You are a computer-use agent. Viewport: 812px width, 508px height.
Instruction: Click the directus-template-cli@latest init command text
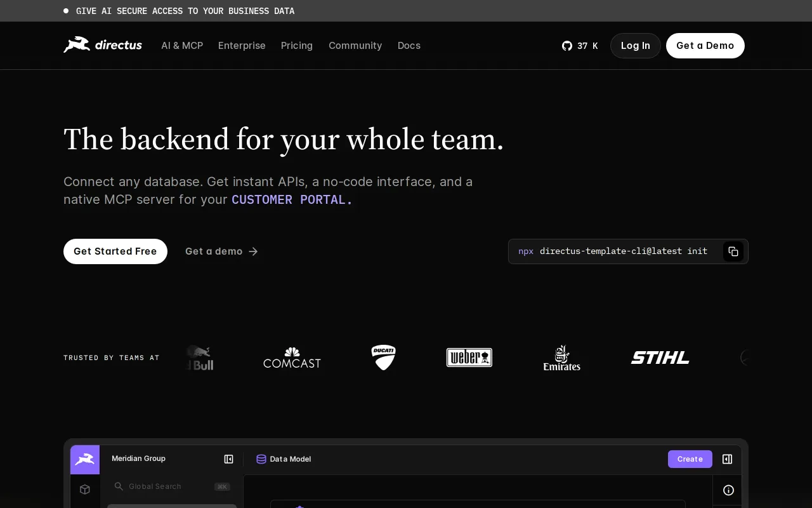click(624, 251)
